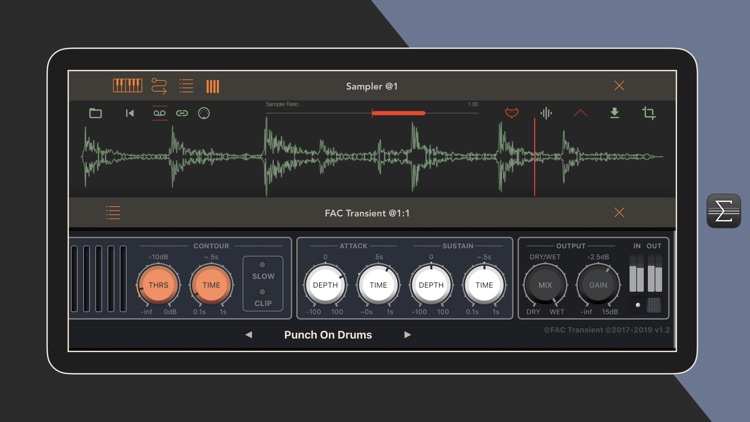Click the green waveform icon

[x=546, y=113]
